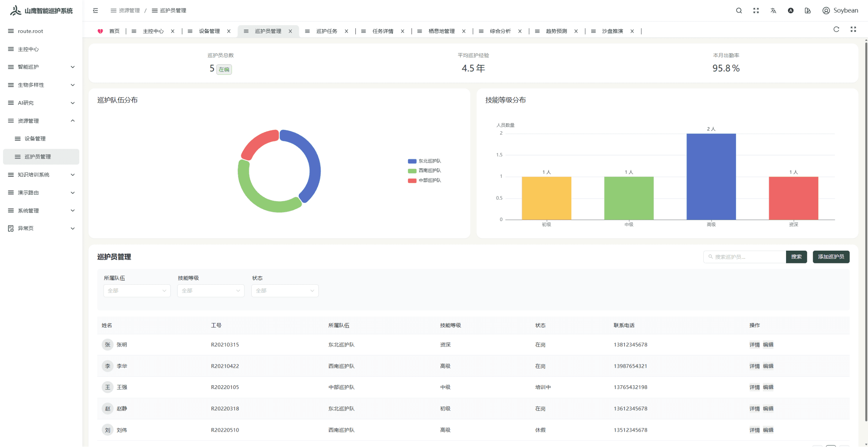The width and height of the screenshot is (868, 447).
Task: View 详情 for 张明
Action: coord(754,345)
